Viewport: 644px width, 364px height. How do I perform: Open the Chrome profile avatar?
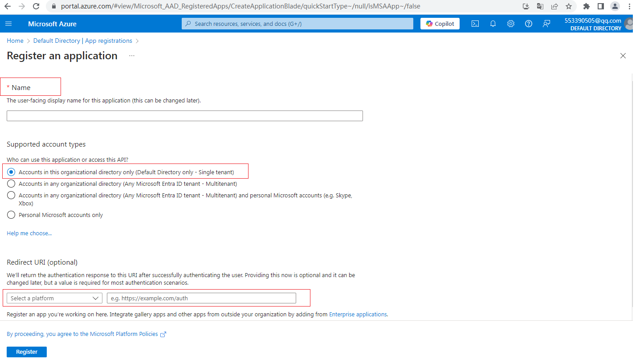615,6
